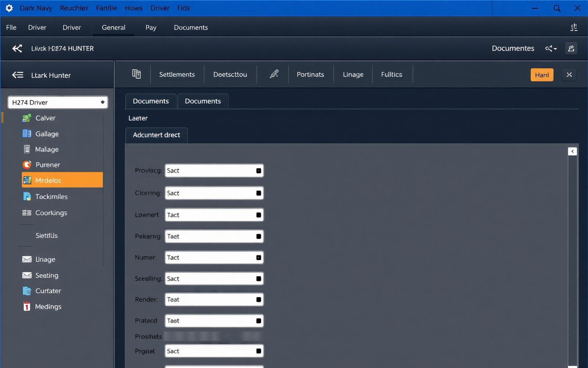Image resolution: width=588 pixels, height=368 pixels.
Task: Open the Portinats tab
Action: [x=310, y=74]
